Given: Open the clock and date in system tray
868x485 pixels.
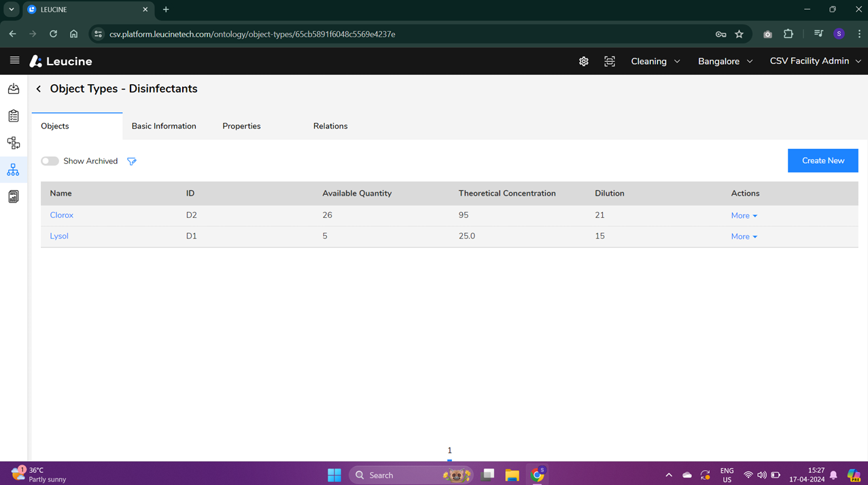Looking at the screenshot, I should click(807, 475).
